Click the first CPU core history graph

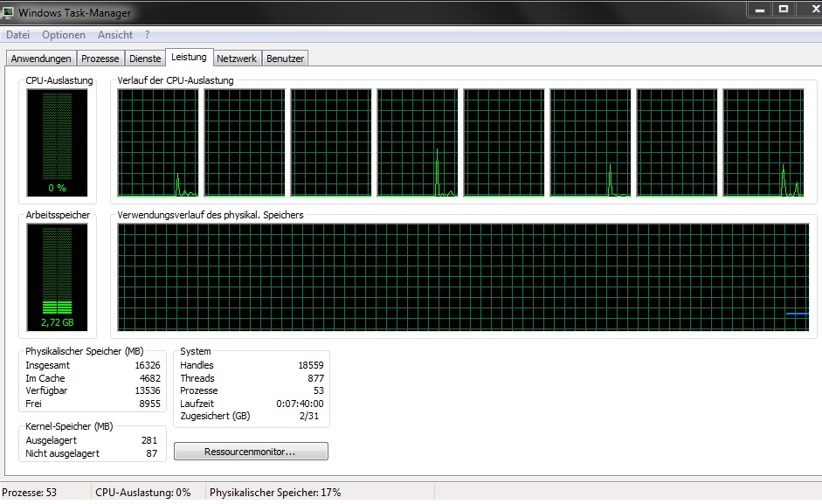[x=158, y=142]
